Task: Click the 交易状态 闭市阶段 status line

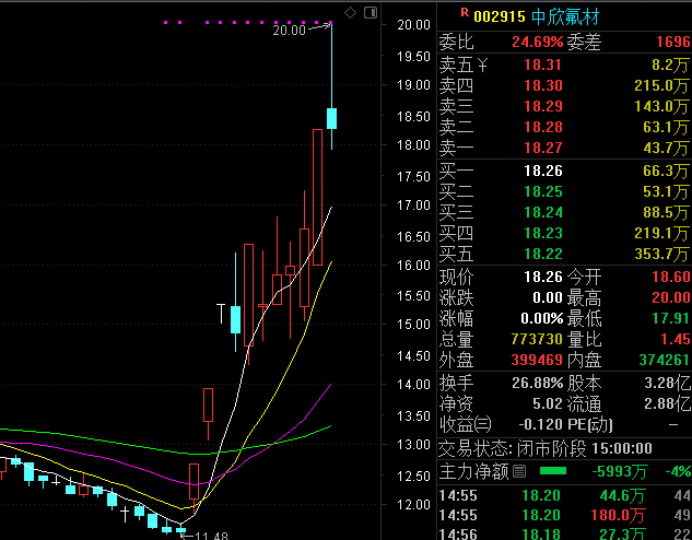Action: click(x=545, y=449)
